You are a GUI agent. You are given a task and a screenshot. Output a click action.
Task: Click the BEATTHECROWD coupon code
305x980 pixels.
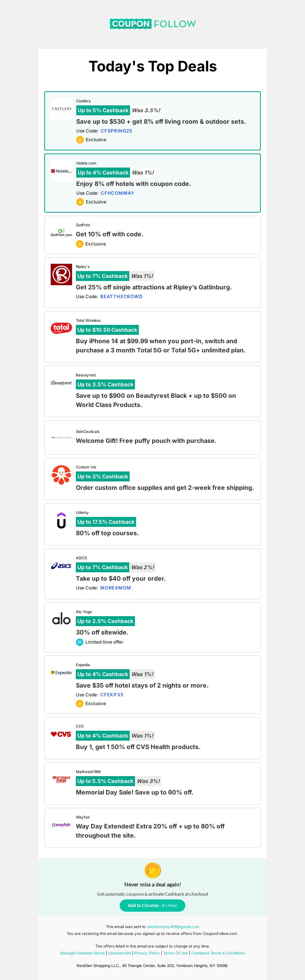tap(121, 297)
